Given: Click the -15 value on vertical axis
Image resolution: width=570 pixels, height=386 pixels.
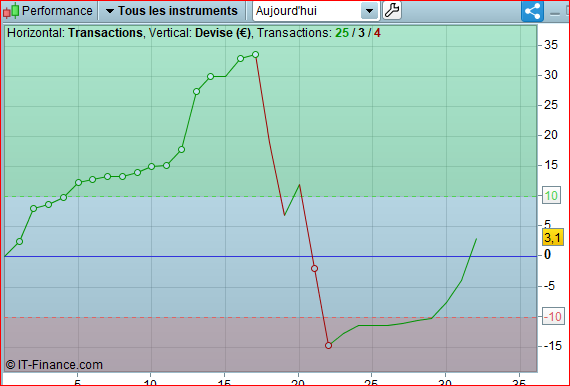Looking at the screenshot, I should 553,346.
